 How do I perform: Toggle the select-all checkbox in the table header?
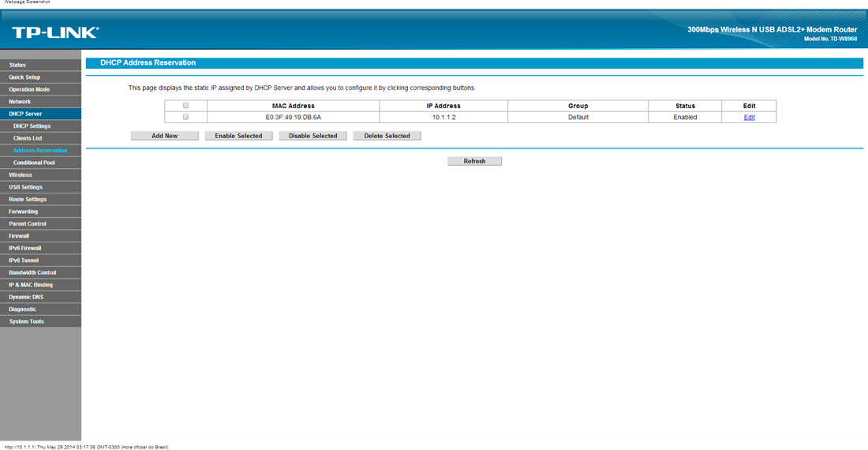185,105
